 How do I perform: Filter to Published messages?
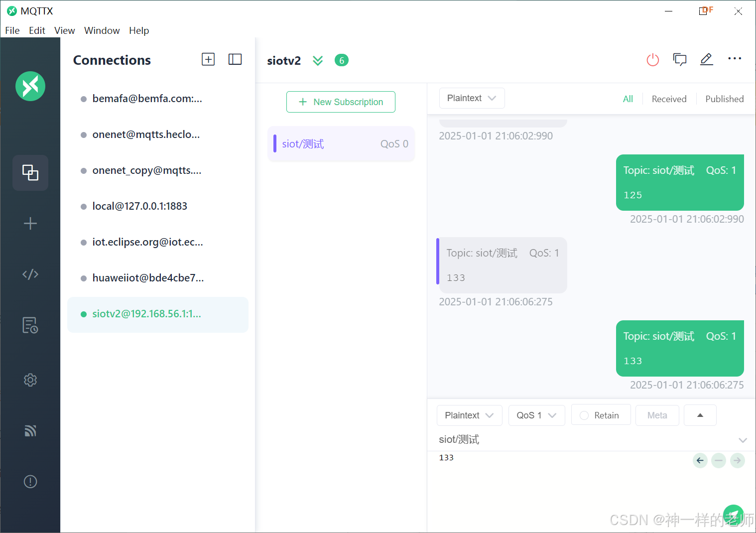click(x=725, y=99)
